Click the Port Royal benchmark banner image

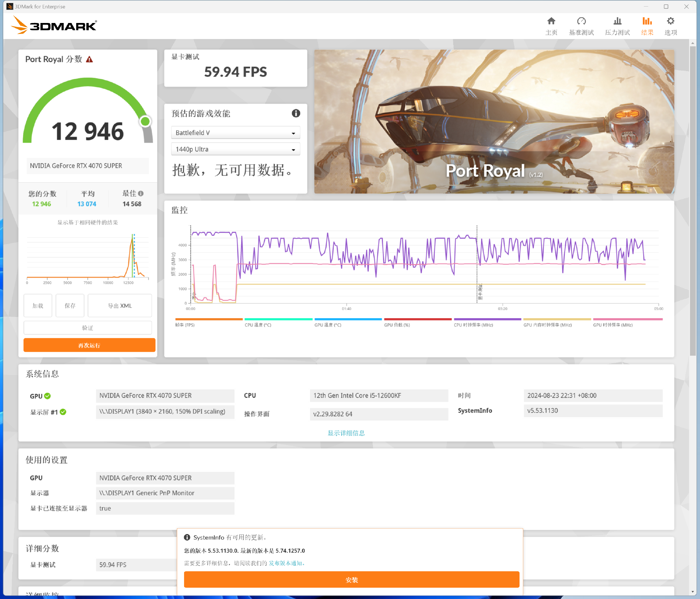pyautogui.click(x=494, y=121)
